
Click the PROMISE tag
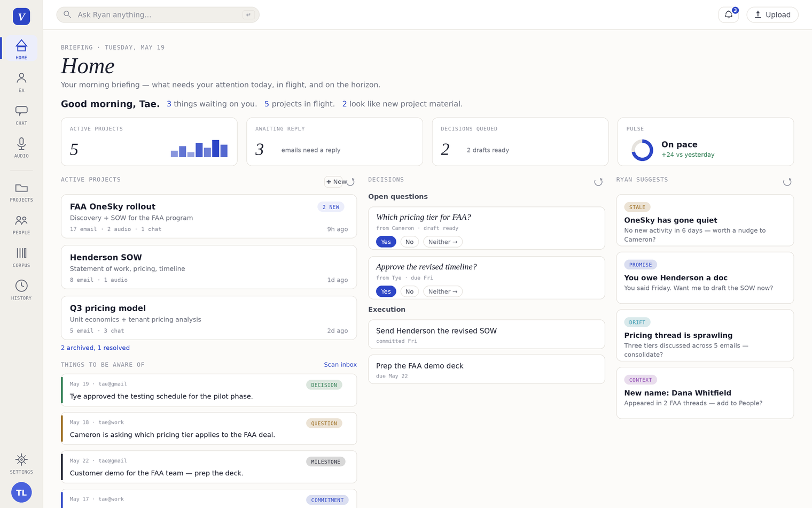pyautogui.click(x=641, y=265)
